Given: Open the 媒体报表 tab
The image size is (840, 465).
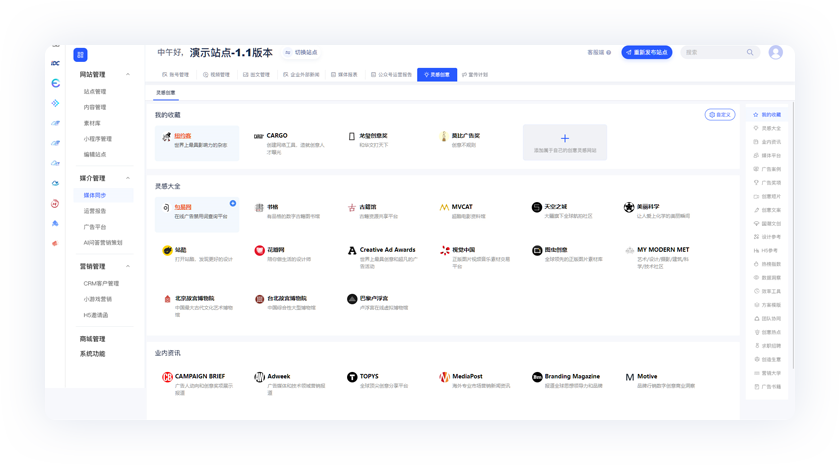Looking at the screenshot, I should [345, 75].
